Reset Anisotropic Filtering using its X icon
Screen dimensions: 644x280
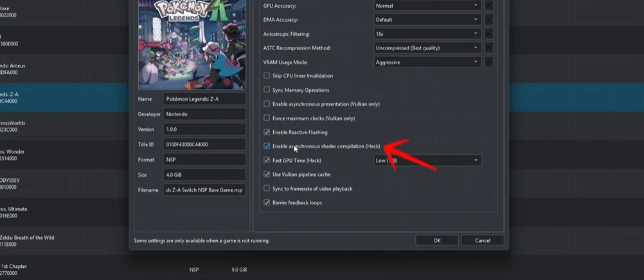point(488,34)
